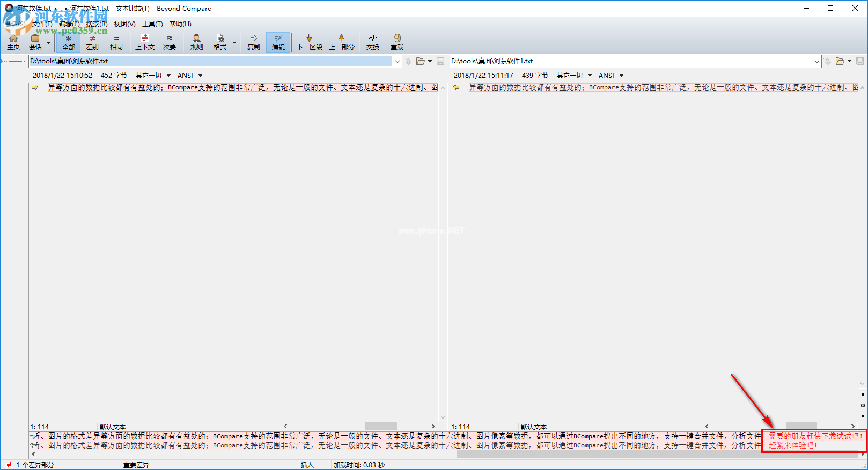Click the next difference double-down arrow

[863, 416]
